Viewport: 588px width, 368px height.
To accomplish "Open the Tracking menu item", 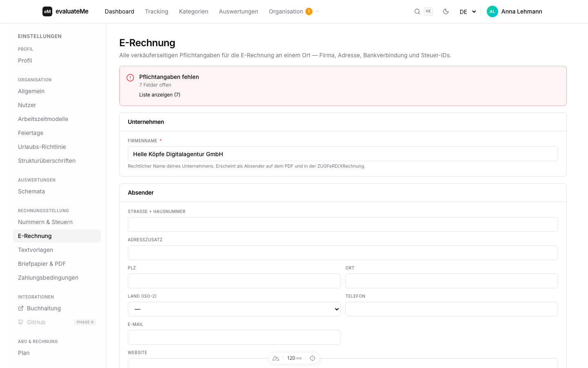I will [x=156, y=11].
